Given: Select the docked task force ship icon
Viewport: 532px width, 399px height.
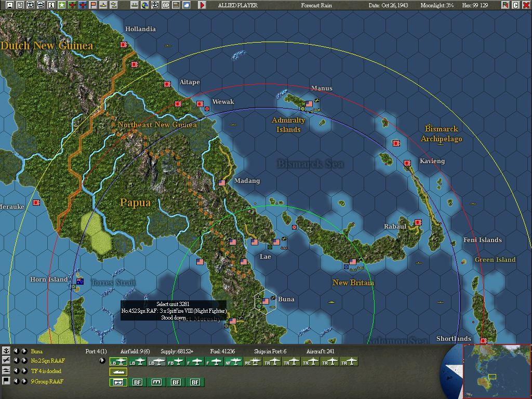Looking at the screenshot, I should click(x=118, y=372).
